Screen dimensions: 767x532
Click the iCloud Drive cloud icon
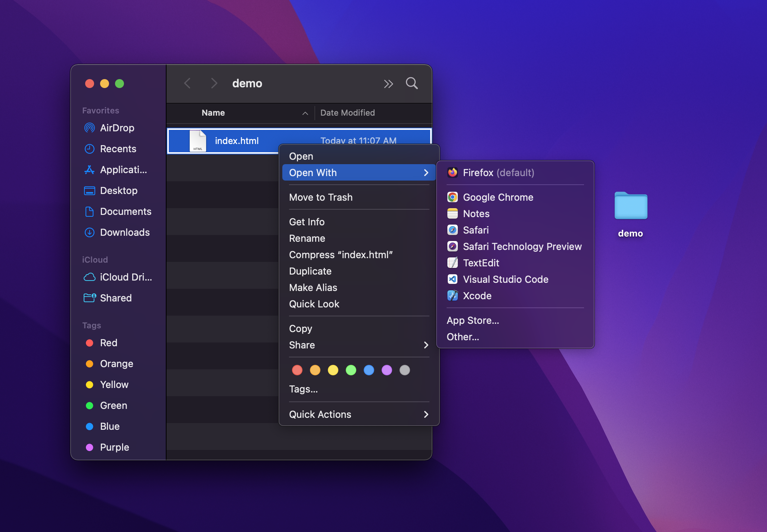coord(90,277)
